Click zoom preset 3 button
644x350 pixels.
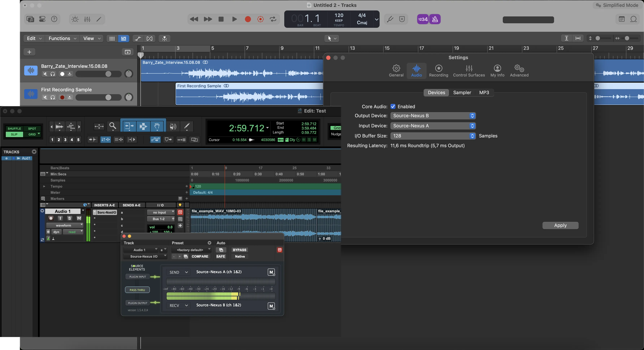pyautogui.click(x=65, y=140)
